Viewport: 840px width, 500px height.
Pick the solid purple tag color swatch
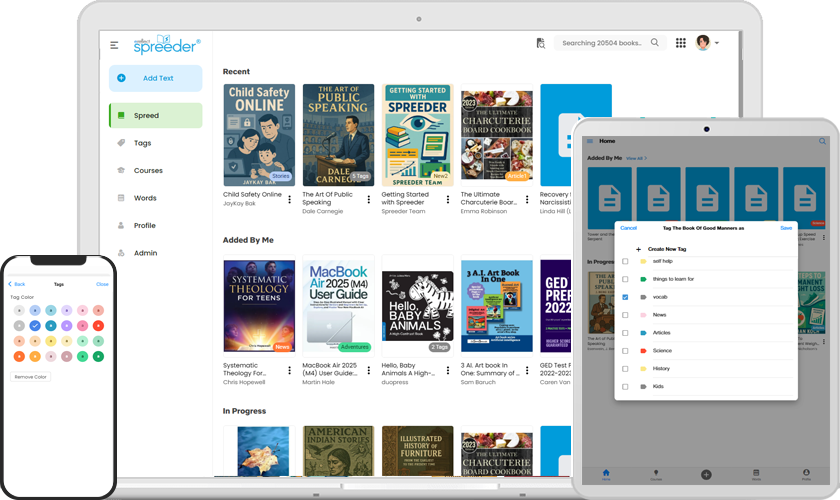66,325
